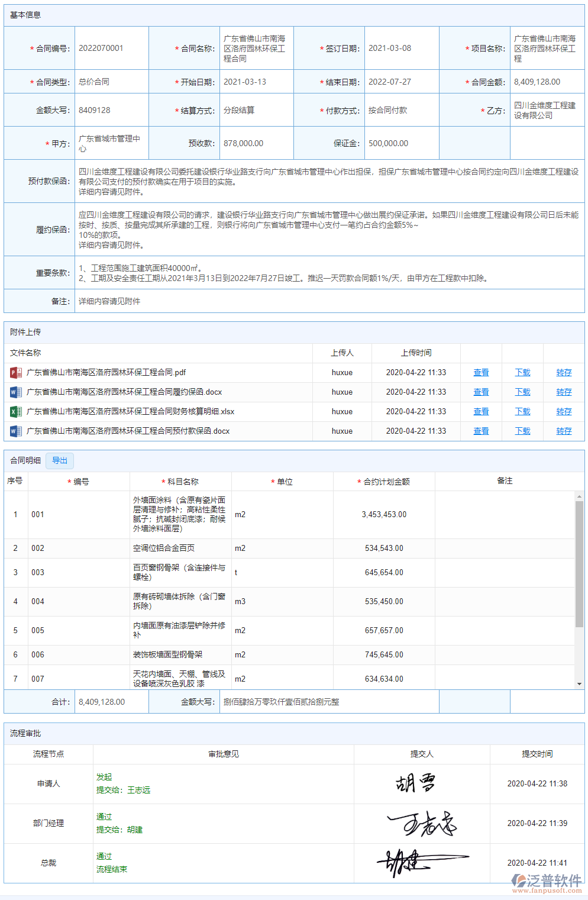Image resolution: width=588 pixels, height=900 pixels.
Task: Click 上传人 column header
Action: click(342, 353)
